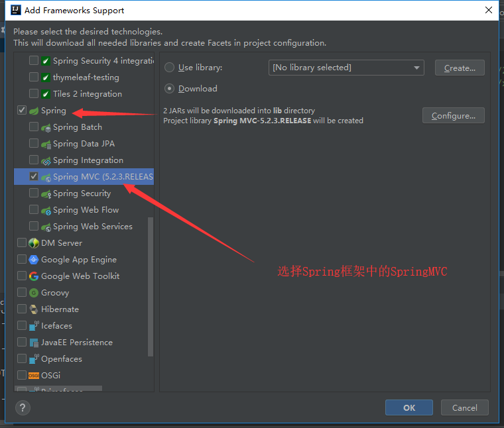Click the OSGi icon

34,376
